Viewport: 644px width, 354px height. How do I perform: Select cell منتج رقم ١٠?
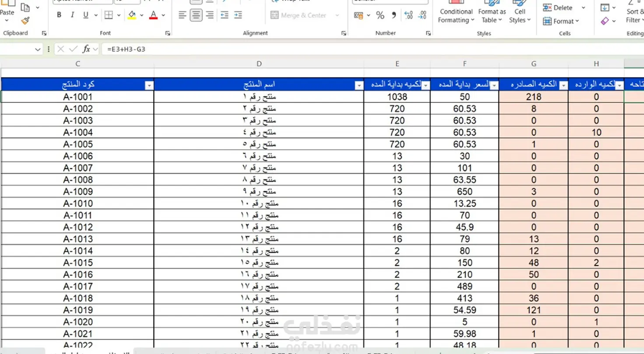tap(259, 203)
